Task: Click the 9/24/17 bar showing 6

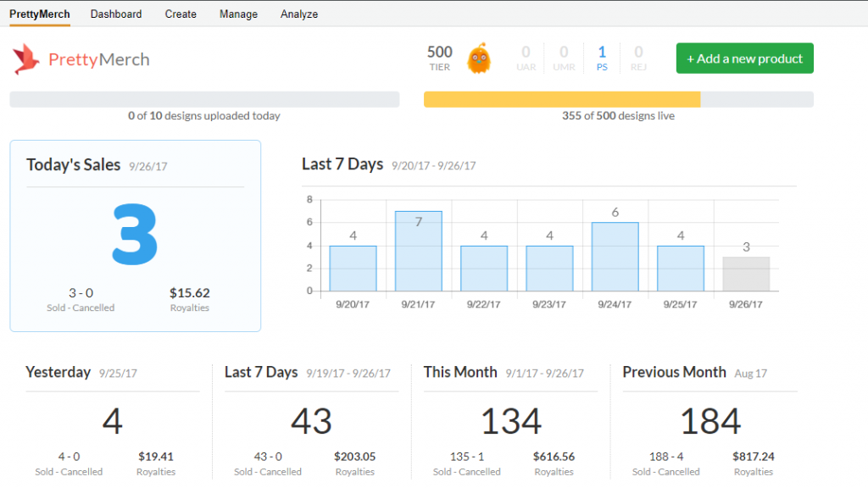Action: pyautogui.click(x=615, y=257)
